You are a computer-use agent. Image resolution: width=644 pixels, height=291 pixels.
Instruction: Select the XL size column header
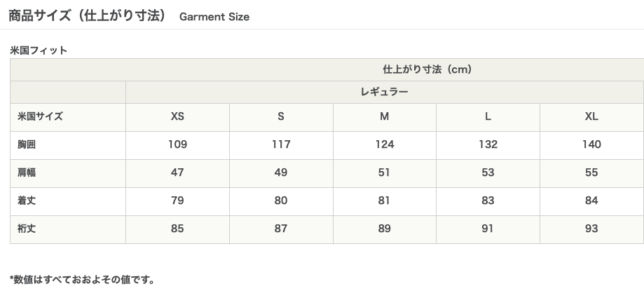(x=591, y=116)
